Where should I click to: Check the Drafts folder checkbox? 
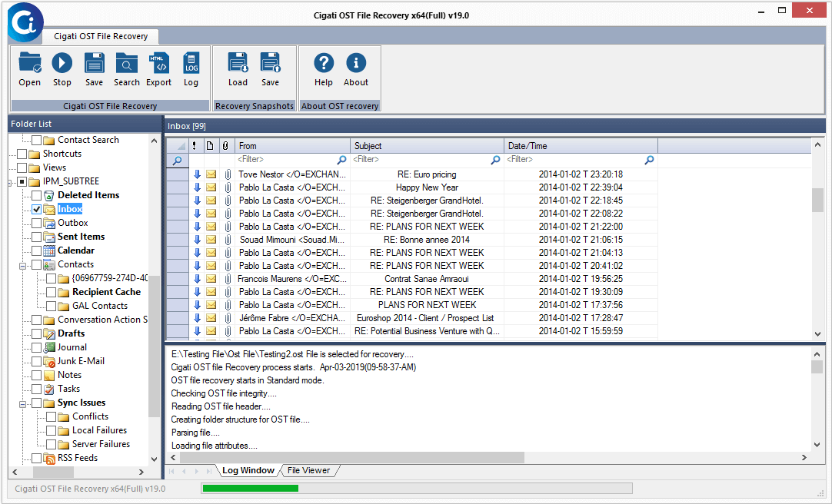37,334
